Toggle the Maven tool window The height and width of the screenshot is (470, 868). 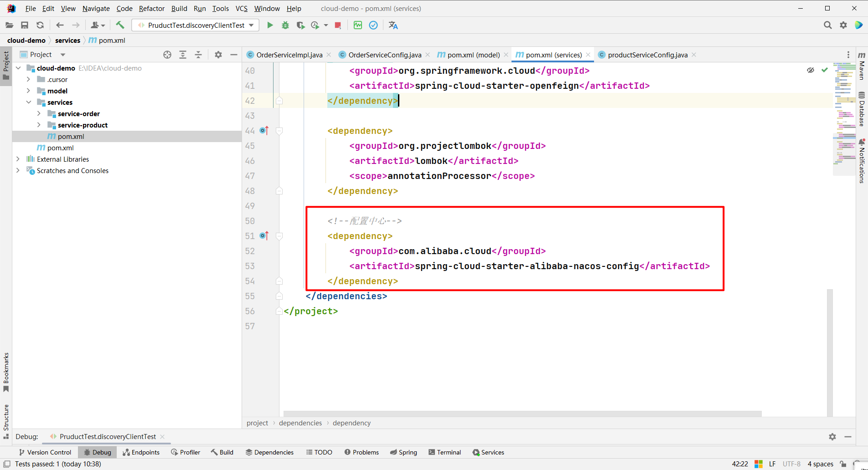click(x=862, y=66)
